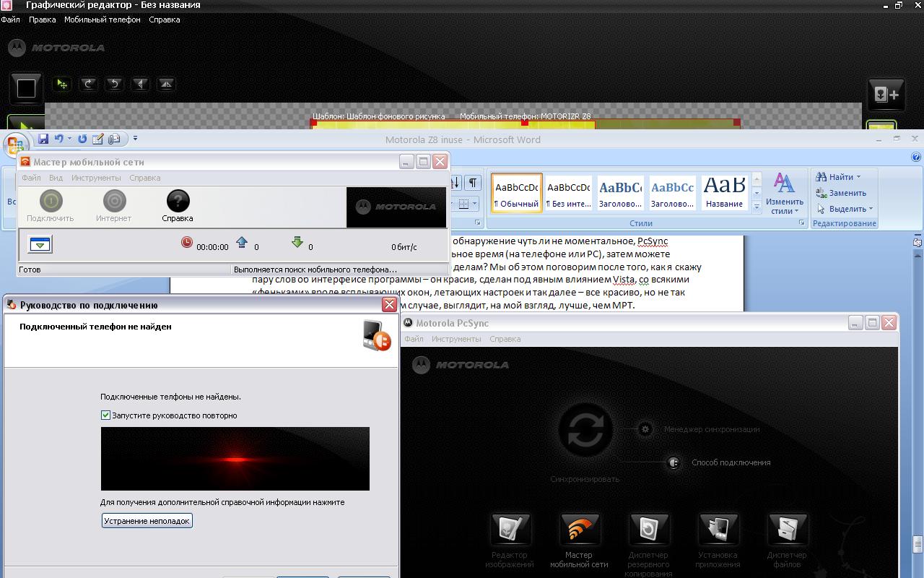924x578 pixels.
Task: Toggle the paragraph marks ¶ button
Action: [472, 183]
